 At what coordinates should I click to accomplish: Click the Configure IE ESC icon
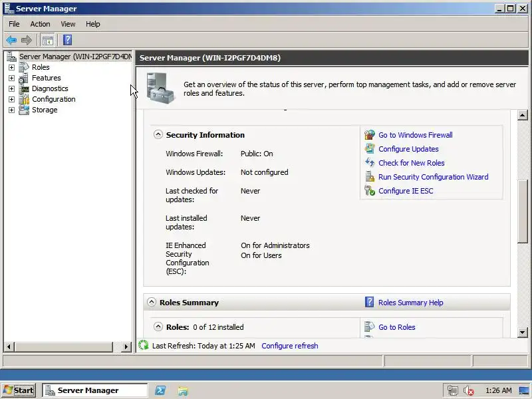(370, 190)
